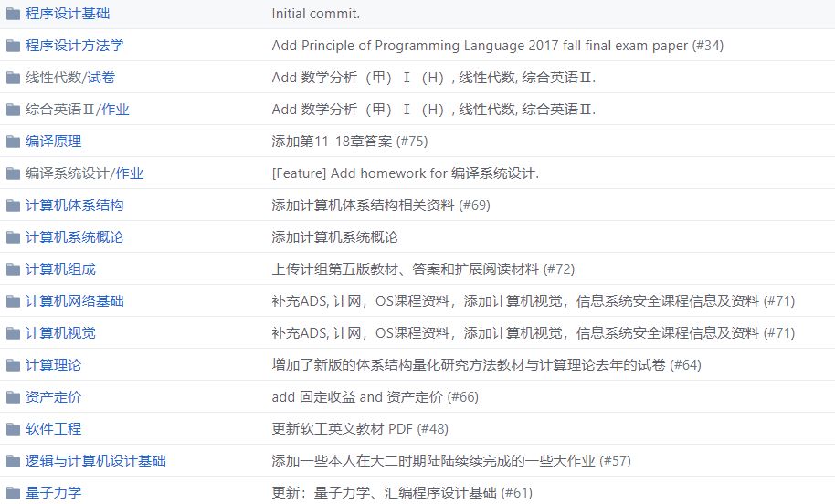Click the folder icon beside 程序设计基础

pos(13,14)
